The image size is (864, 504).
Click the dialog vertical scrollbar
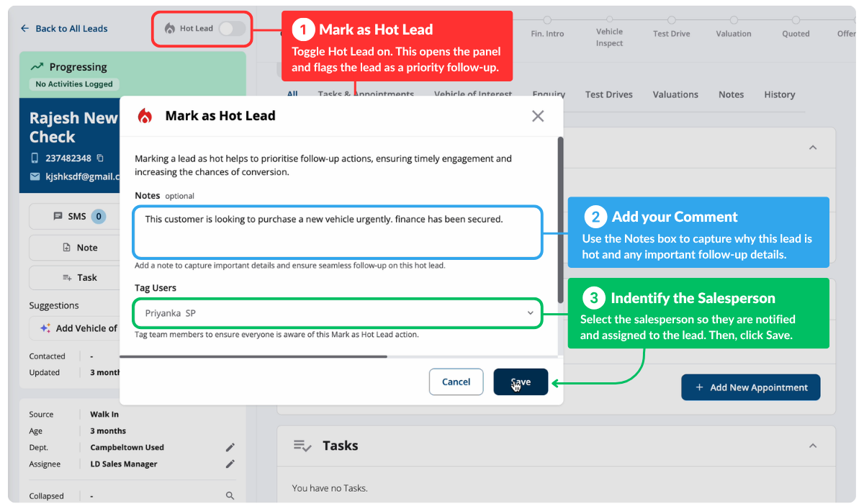pos(561,220)
